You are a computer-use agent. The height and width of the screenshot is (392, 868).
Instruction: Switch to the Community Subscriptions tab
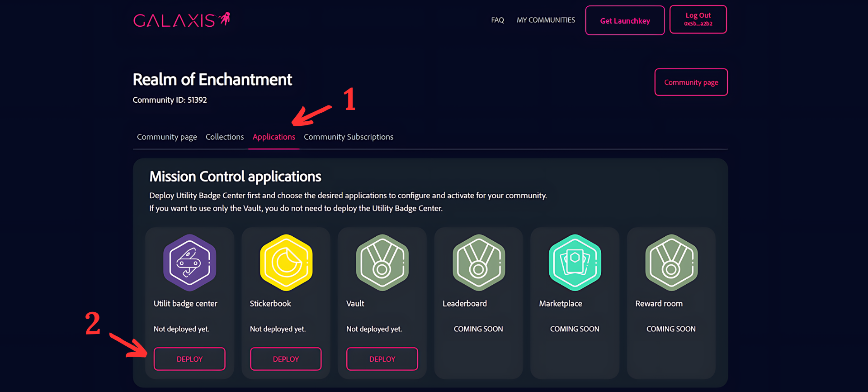348,137
